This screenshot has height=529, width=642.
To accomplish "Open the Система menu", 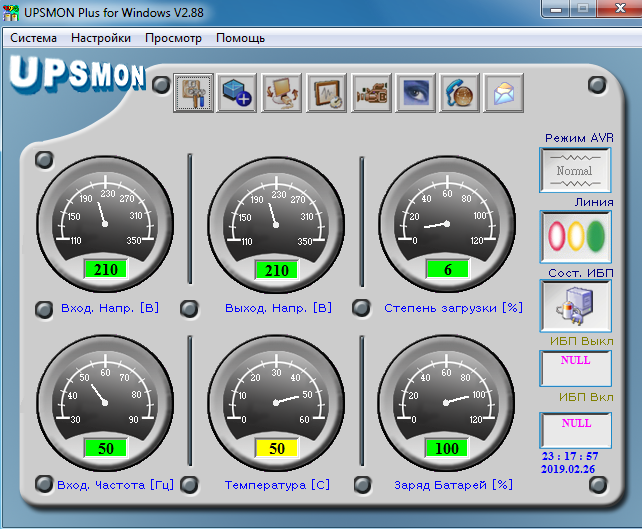I will click(x=34, y=38).
